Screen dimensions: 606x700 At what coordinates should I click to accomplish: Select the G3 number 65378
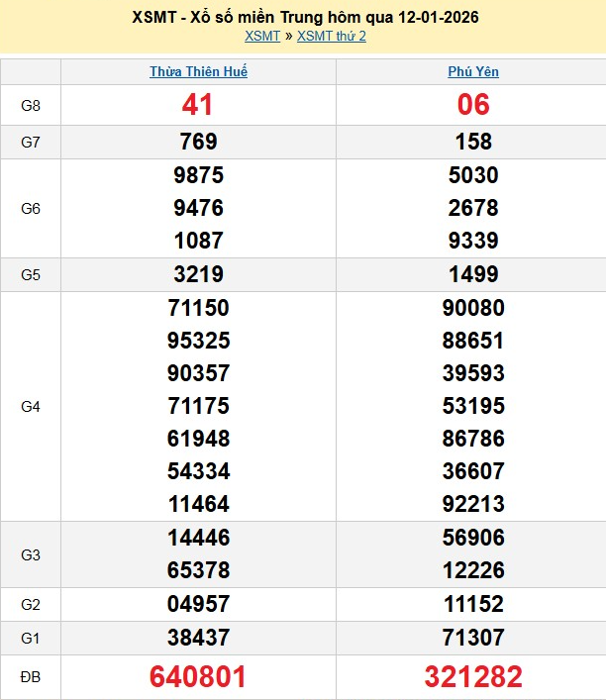tap(198, 570)
